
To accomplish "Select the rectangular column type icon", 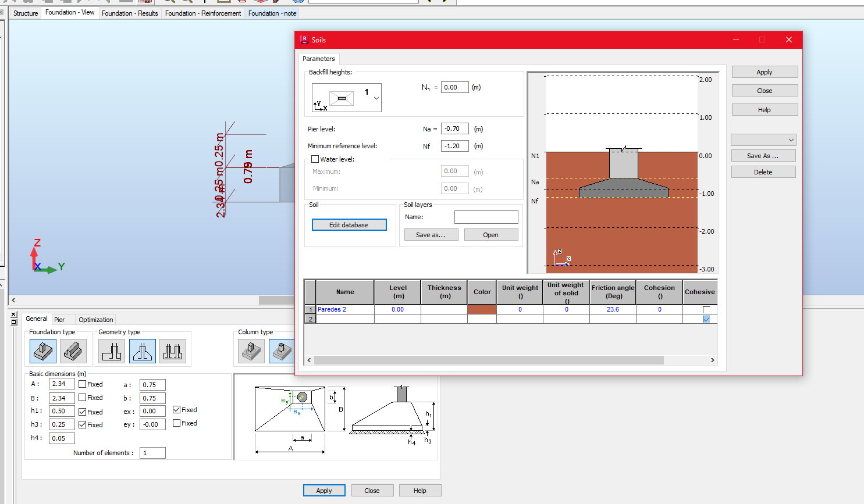I will click(250, 351).
